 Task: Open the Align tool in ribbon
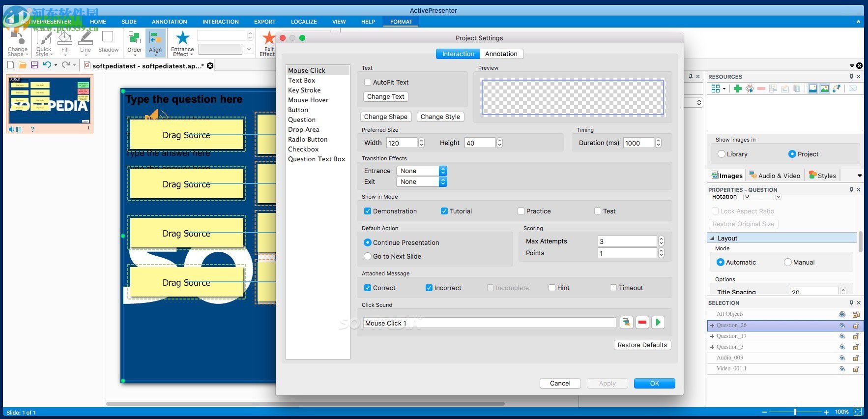(x=155, y=42)
